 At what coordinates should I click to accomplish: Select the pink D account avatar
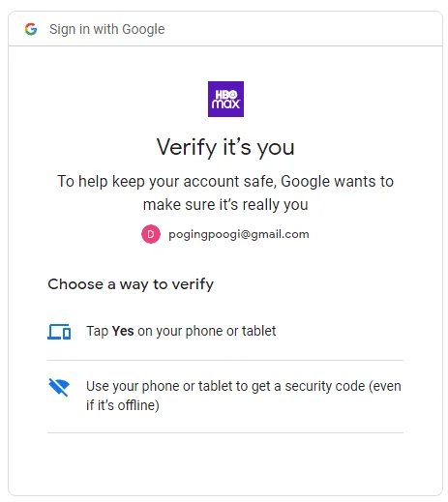(x=151, y=234)
